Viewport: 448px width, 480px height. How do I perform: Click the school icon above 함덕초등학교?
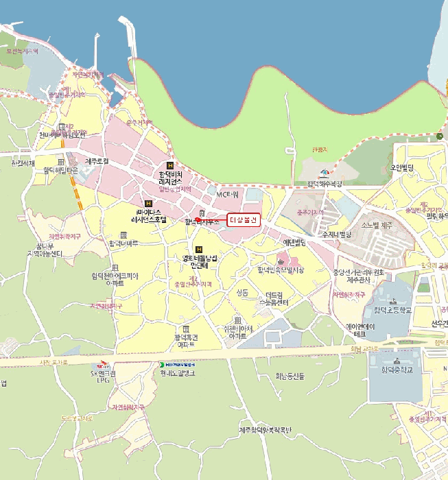tap(394, 302)
